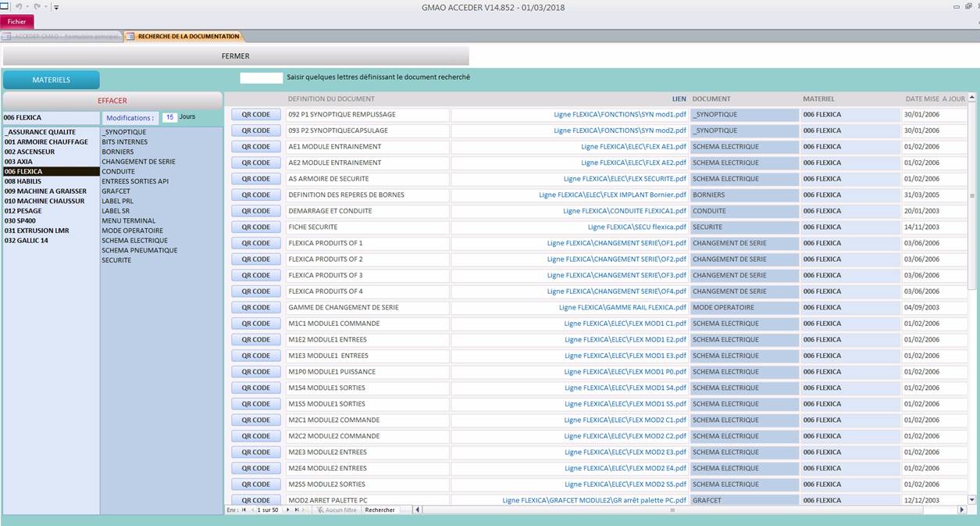Select _ASSURANCE QUALITE in the materials list
The width and height of the screenshot is (980, 526).
pyautogui.click(x=51, y=132)
